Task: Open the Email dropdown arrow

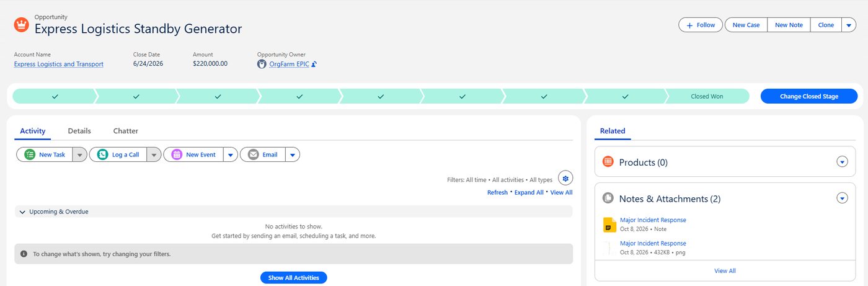Action: [x=293, y=154]
